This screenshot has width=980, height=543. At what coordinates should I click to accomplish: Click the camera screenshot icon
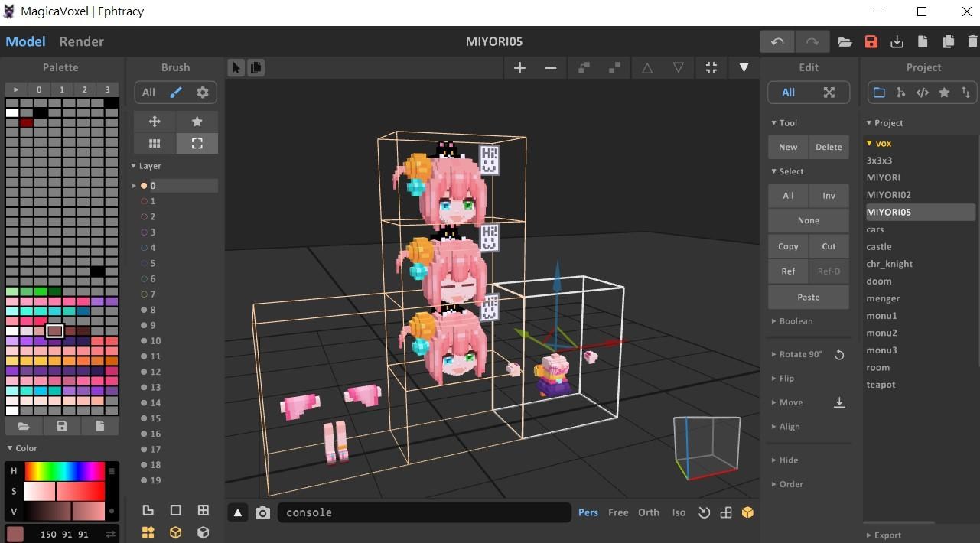[262, 513]
